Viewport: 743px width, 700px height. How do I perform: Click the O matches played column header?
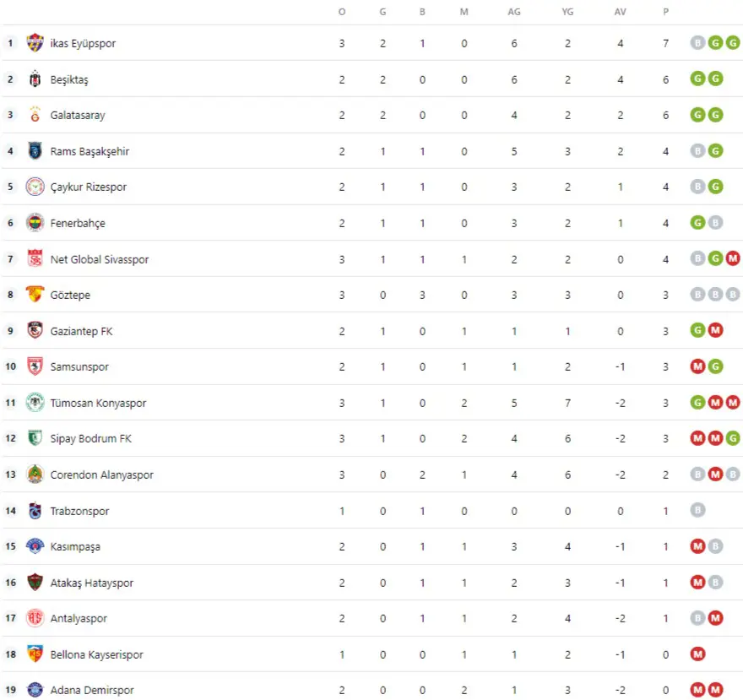[x=342, y=12]
